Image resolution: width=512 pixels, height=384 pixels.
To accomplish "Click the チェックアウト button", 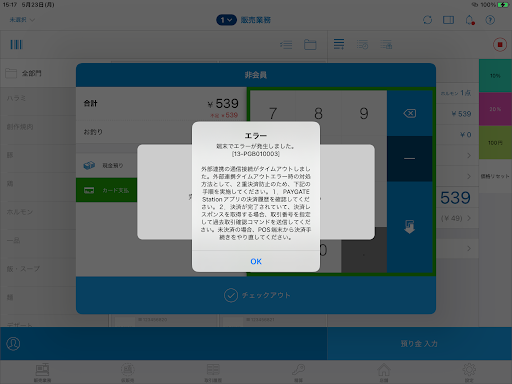I will (256, 295).
